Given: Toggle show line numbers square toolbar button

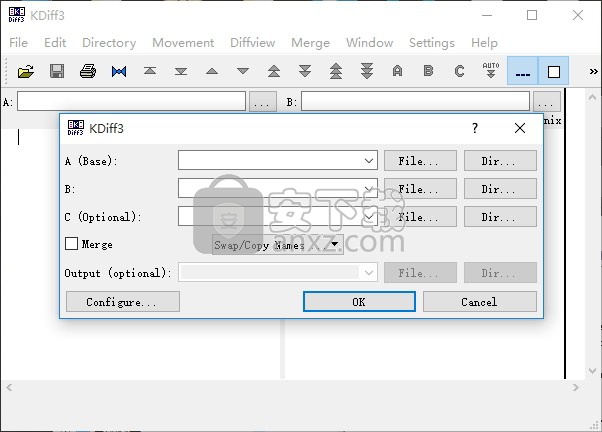Looking at the screenshot, I should (x=554, y=71).
